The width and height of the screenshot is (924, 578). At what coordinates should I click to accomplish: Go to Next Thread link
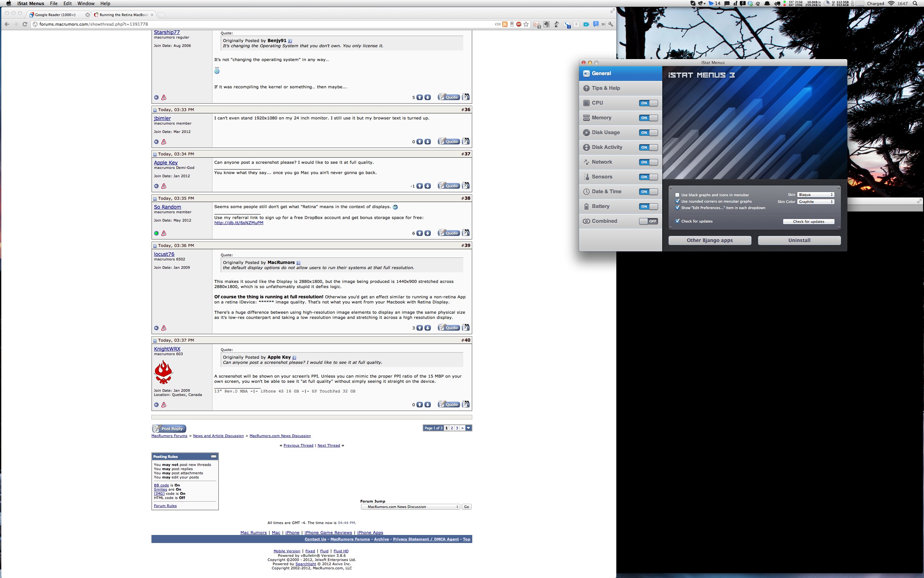tap(328, 446)
